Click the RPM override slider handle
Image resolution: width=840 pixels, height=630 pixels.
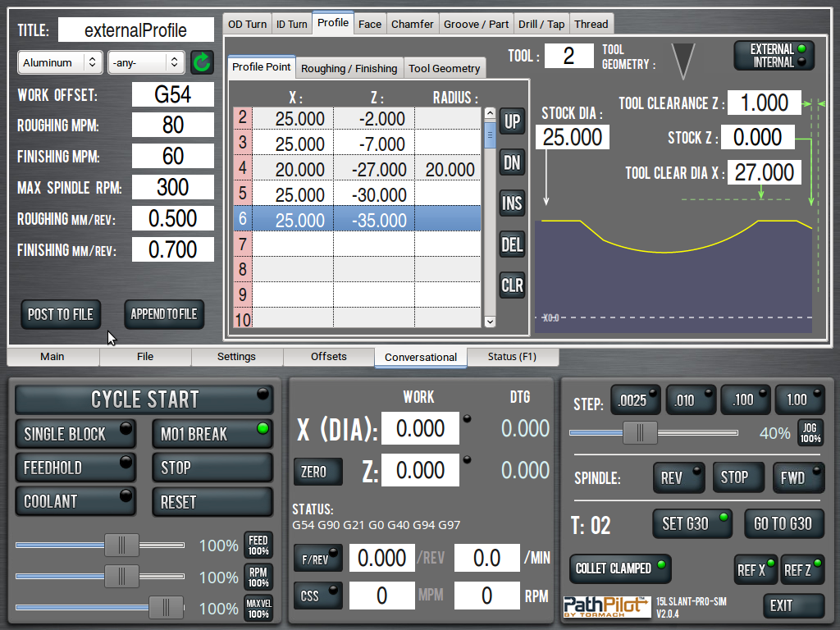(121, 577)
